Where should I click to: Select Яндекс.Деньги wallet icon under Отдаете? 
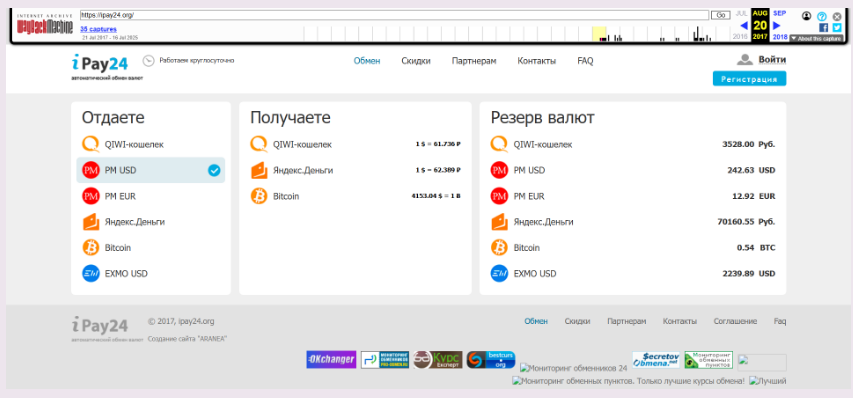click(91, 222)
